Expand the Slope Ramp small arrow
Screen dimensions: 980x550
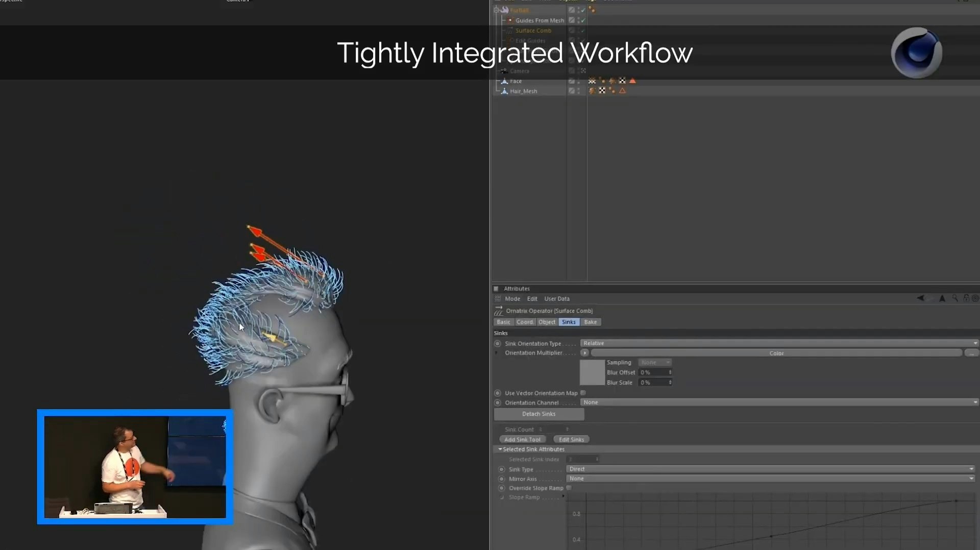pos(563,496)
